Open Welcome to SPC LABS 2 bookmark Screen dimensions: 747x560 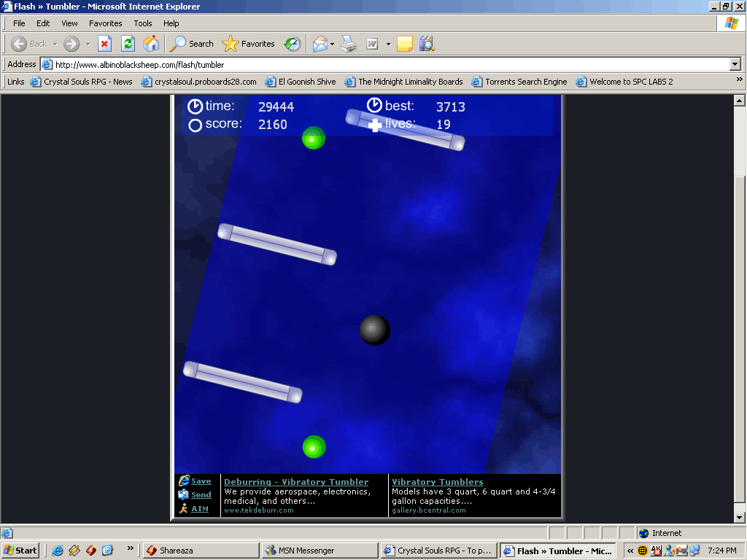pyautogui.click(x=624, y=82)
